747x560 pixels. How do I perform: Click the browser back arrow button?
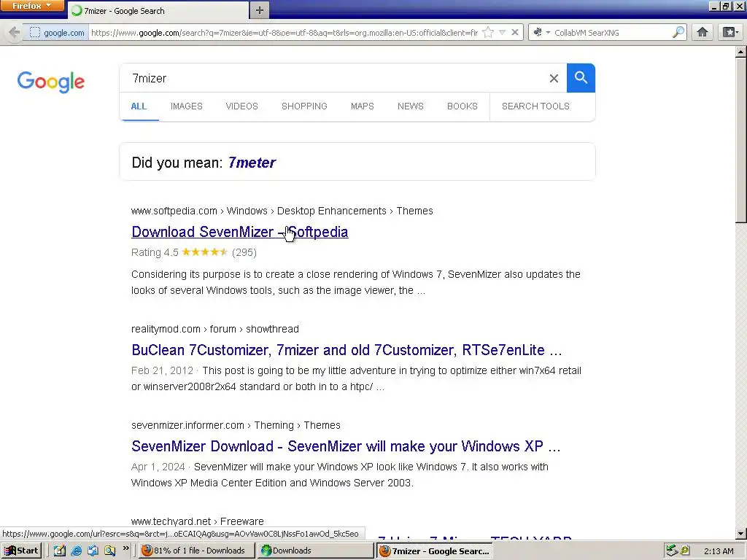point(15,32)
